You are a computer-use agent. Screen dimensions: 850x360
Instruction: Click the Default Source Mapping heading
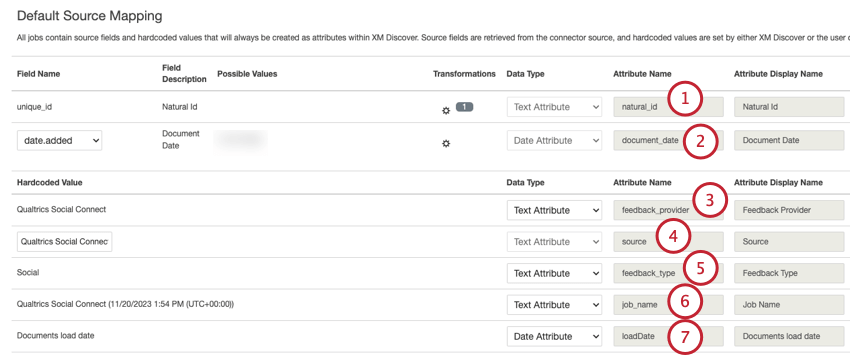coord(90,16)
